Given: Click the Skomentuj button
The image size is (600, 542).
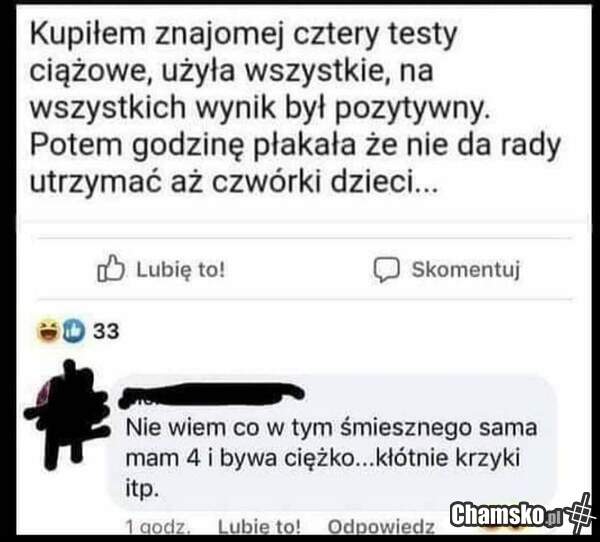Looking at the screenshot, I should pos(447,269).
